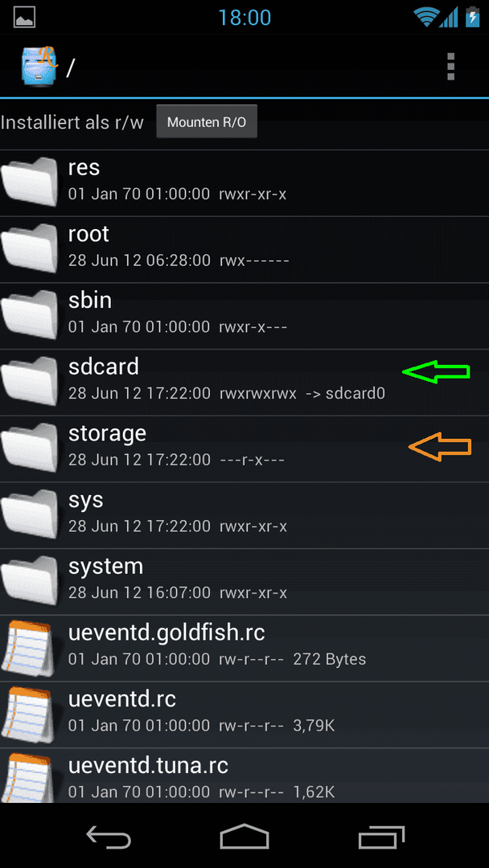489x868 pixels.
Task: Tap the battery charging status icon
Action: (472, 17)
